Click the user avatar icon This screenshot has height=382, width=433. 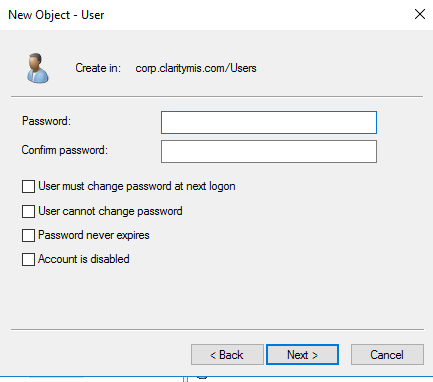pos(38,68)
